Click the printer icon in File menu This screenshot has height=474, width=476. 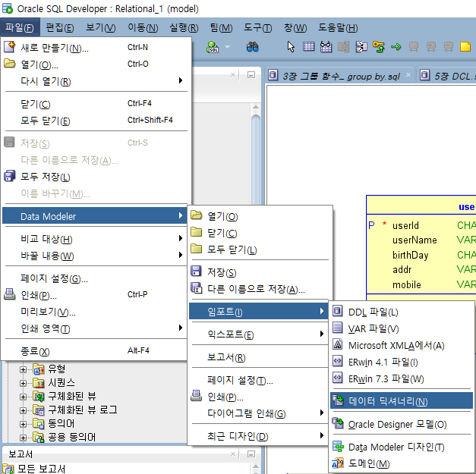coord(9,294)
